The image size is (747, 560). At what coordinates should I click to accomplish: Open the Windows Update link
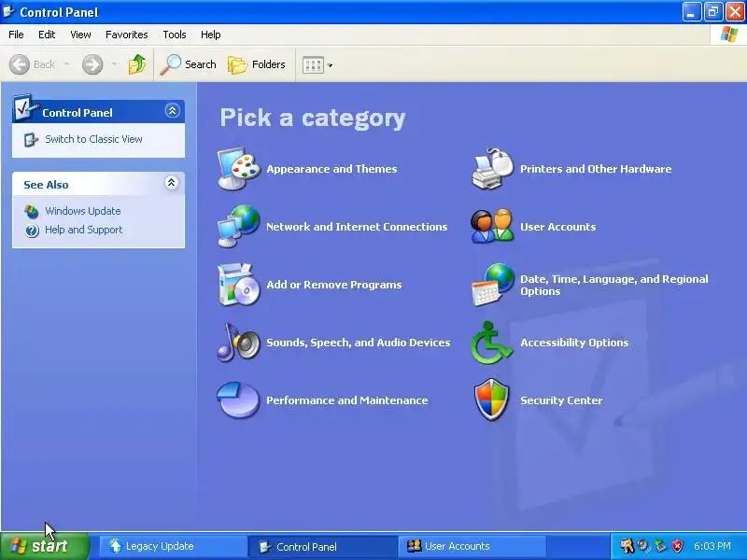click(83, 211)
